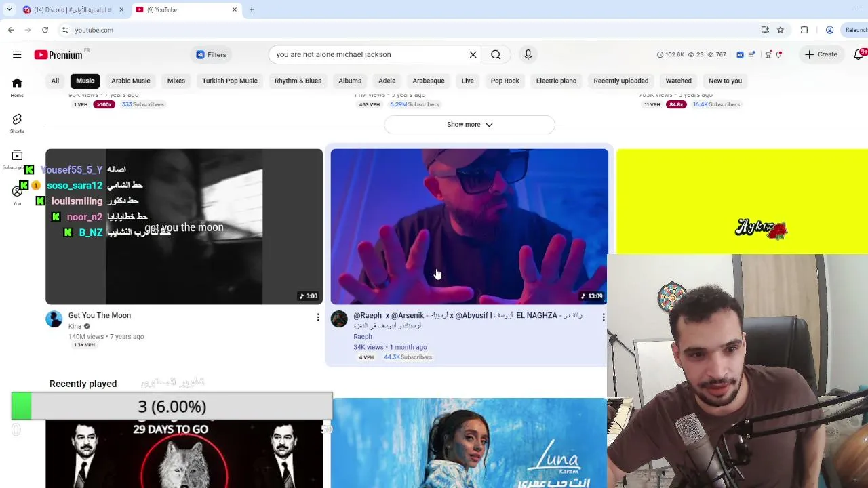Go to the YouTube Premium logo home
Viewport: 868px width, 488px height.
(58, 55)
